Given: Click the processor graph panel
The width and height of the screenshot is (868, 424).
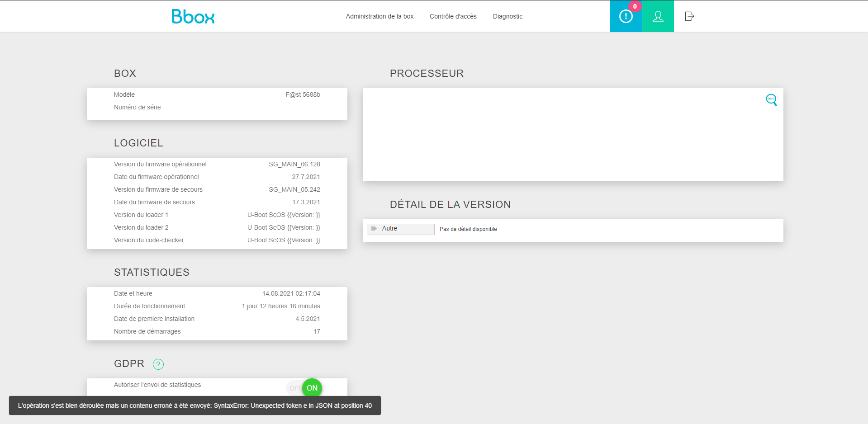Looking at the screenshot, I should click(573, 135).
